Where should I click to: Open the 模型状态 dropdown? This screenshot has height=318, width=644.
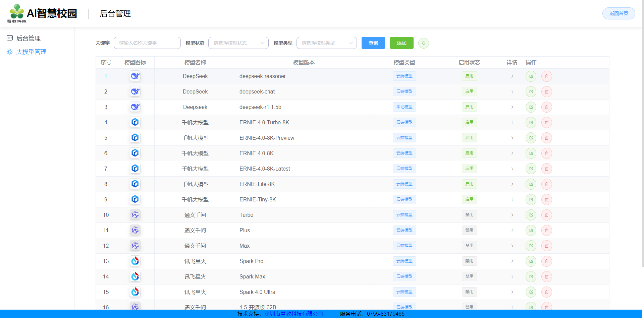tap(238, 43)
